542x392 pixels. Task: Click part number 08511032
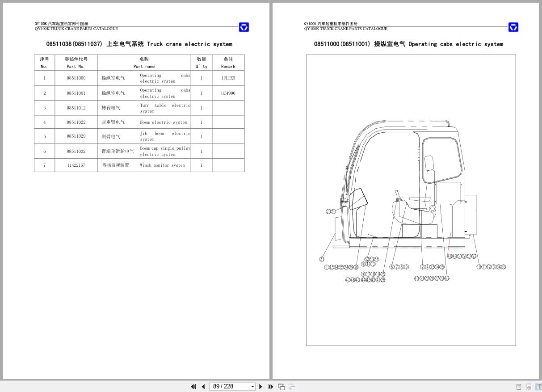coord(76,152)
